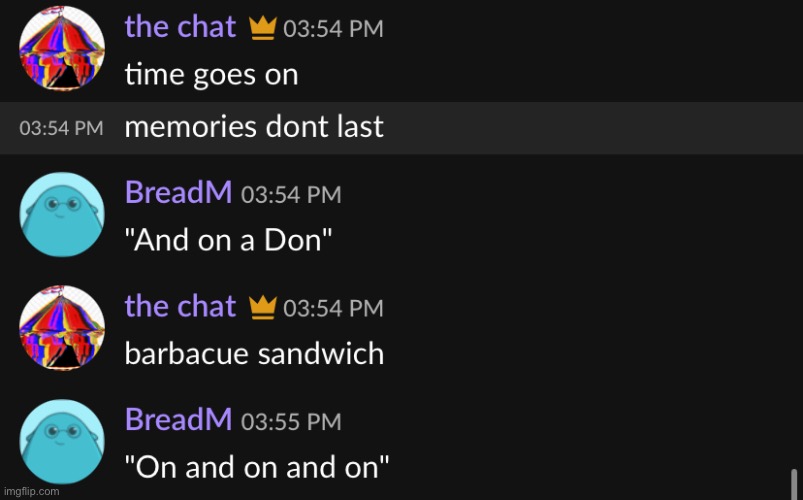The height and width of the screenshot is (500, 803).
Task: Click the BreadM username above "And on a Don"
Action: pyautogui.click(x=178, y=192)
